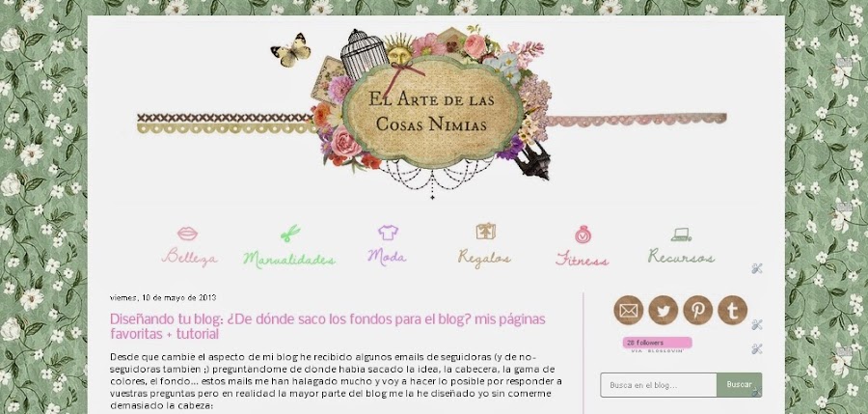Visit the Pinterest social icon

click(698, 311)
